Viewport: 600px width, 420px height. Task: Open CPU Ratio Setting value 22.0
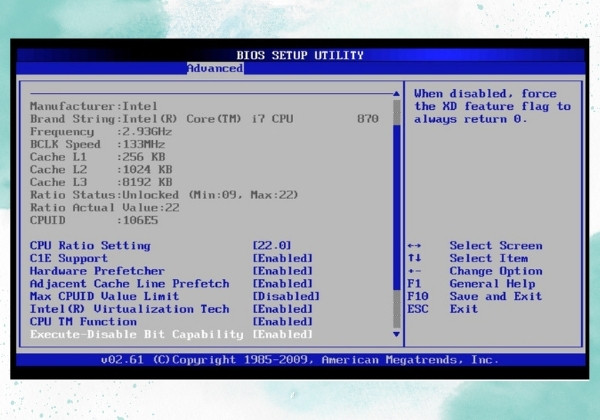tap(272, 246)
